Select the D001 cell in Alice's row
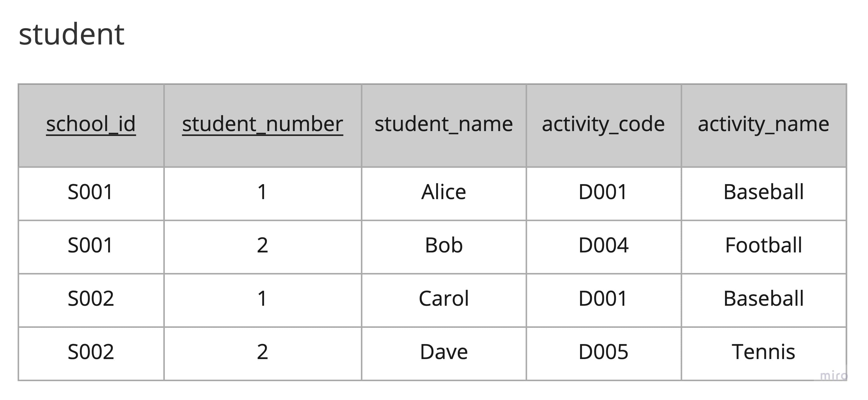The width and height of the screenshot is (868, 400). [603, 192]
